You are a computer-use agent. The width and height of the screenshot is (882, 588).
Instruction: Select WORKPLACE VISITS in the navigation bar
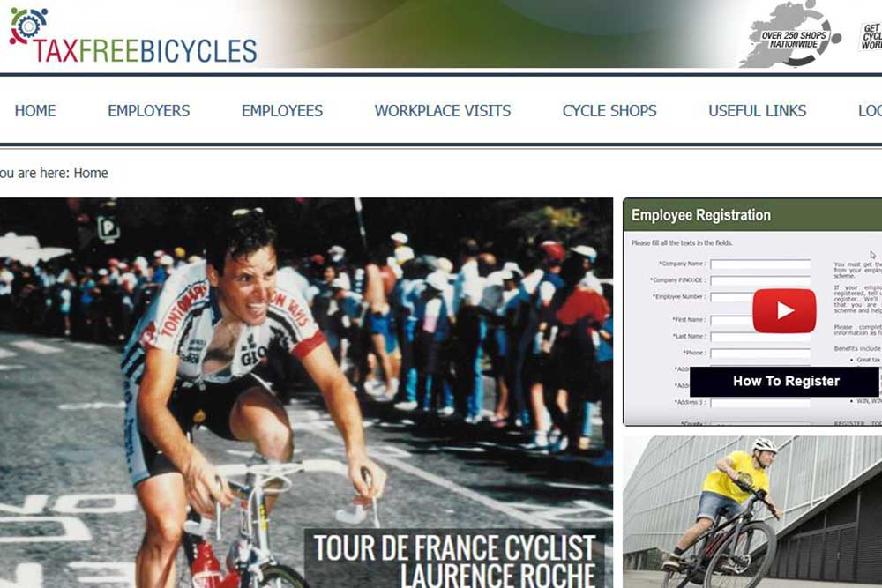click(x=443, y=111)
